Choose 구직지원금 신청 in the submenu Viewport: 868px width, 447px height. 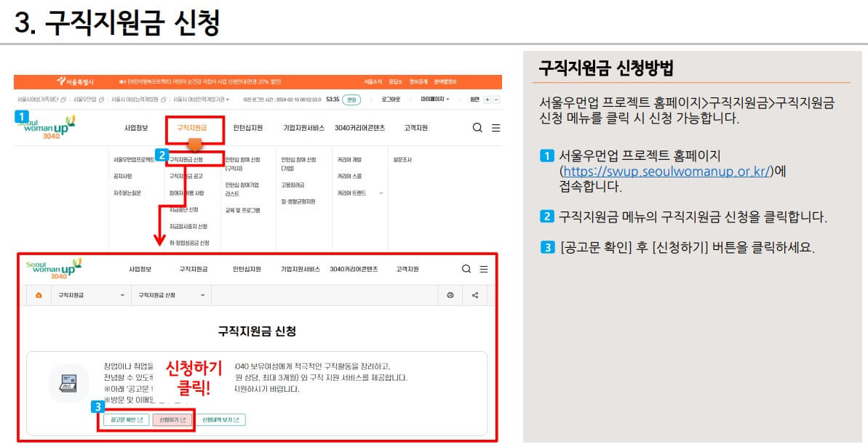[x=186, y=160]
